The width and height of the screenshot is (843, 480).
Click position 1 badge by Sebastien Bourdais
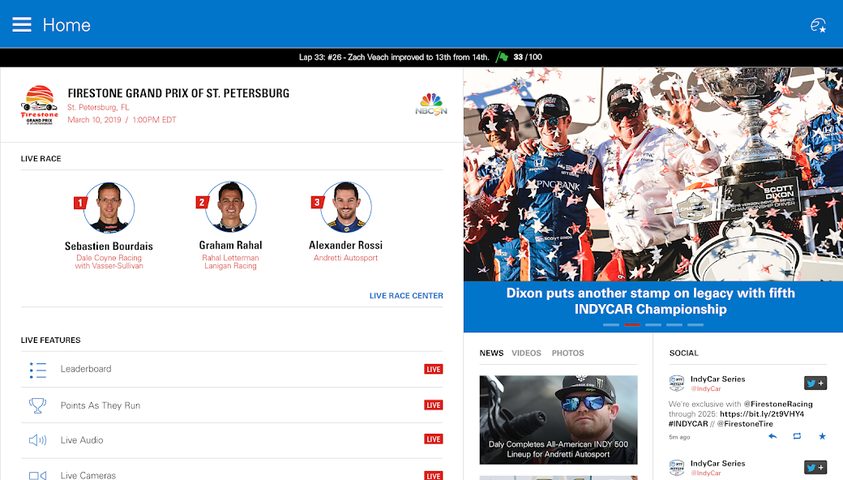tap(80, 203)
